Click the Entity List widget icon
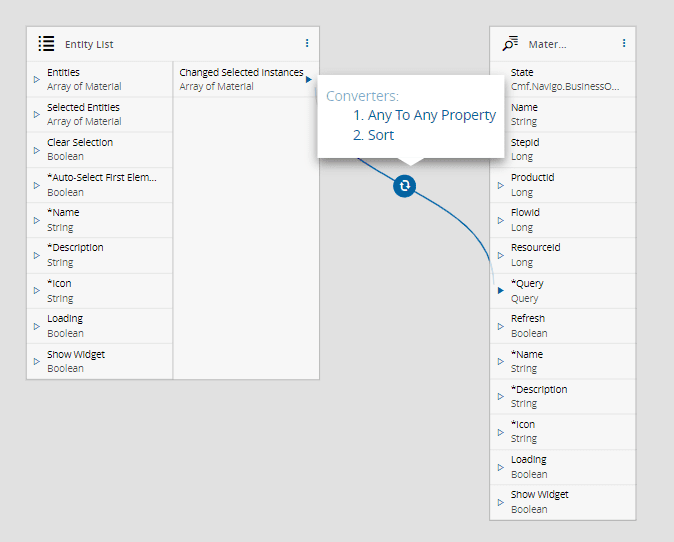 pos(46,43)
